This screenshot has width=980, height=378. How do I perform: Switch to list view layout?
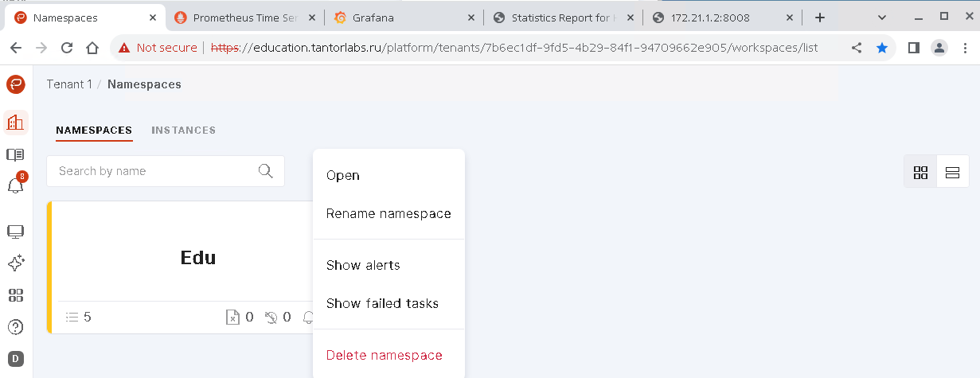[x=952, y=172]
